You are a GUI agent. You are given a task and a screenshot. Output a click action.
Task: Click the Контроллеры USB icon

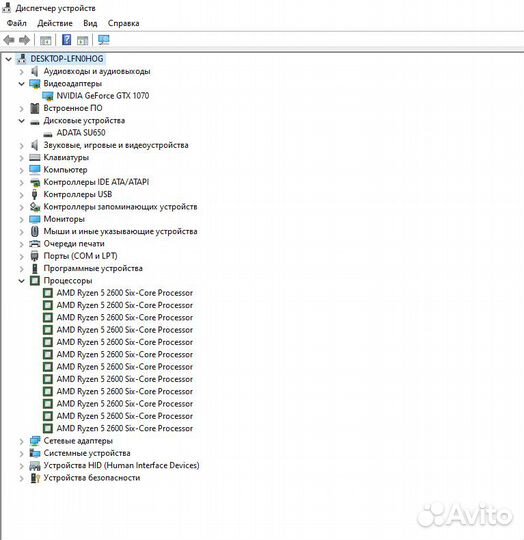(x=34, y=194)
